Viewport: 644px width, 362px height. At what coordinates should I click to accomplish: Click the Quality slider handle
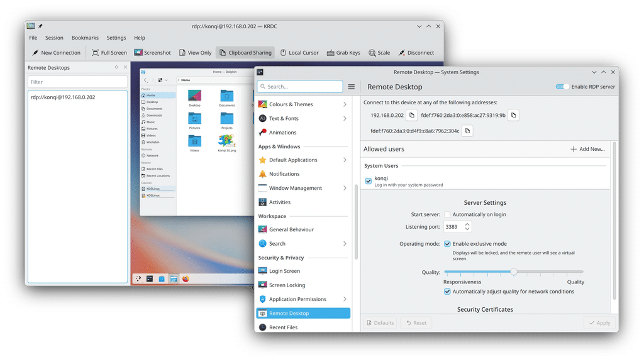514,271
